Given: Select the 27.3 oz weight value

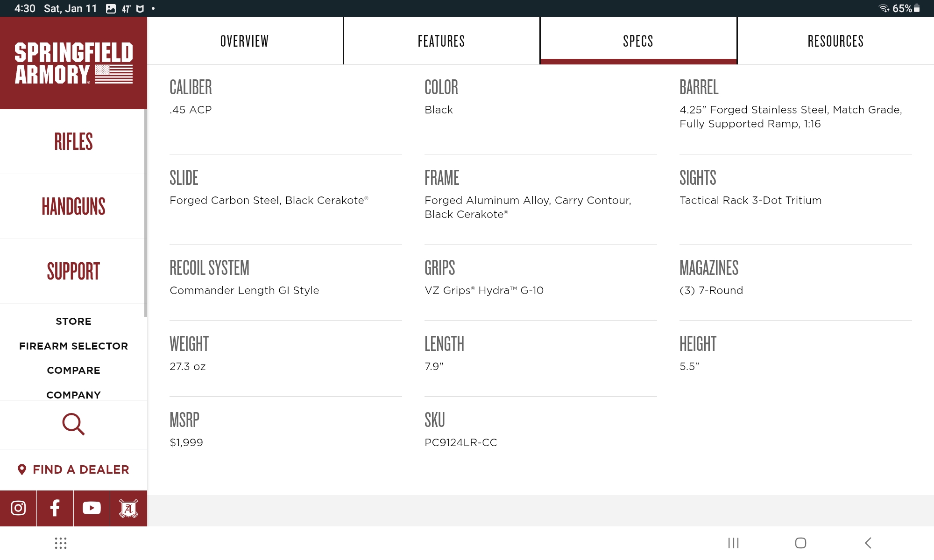Looking at the screenshot, I should pos(188,366).
